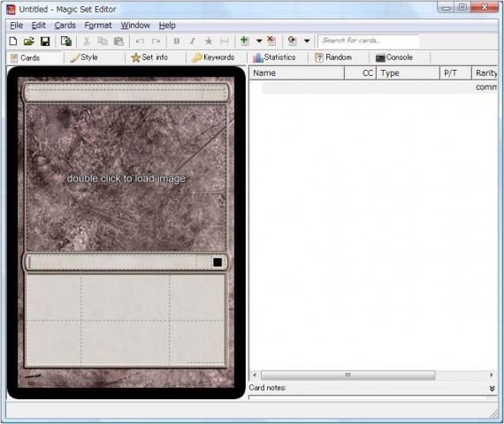Click horizontal scrollbar thumb of card list
Screen dimensions: 504x424
[347, 375]
